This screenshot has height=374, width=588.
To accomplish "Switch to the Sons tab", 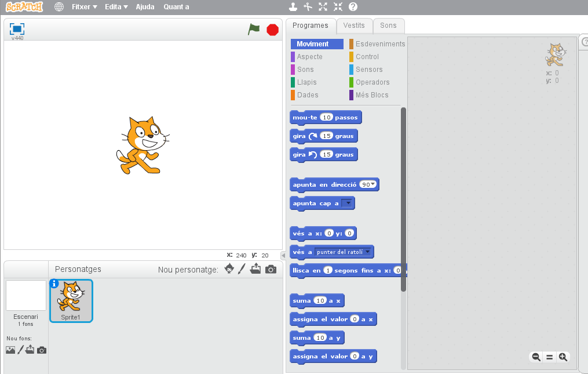I will tap(388, 26).
